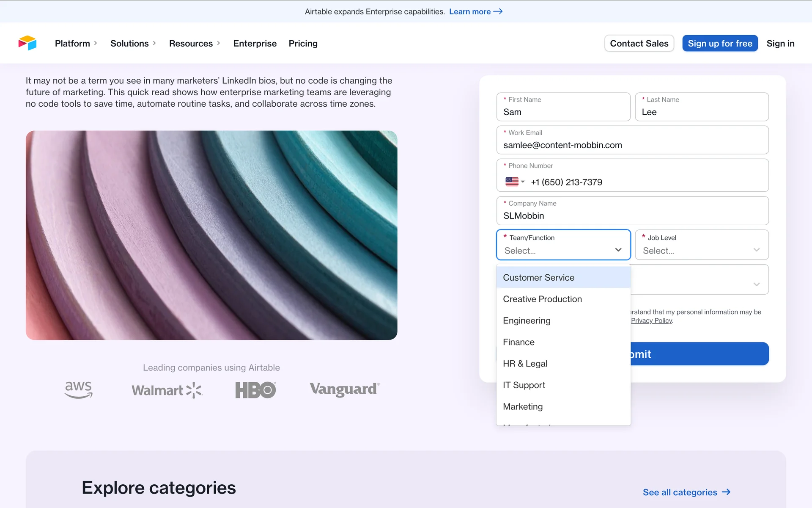812x508 pixels.
Task: Click the Contact Sales button
Action: 639,43
